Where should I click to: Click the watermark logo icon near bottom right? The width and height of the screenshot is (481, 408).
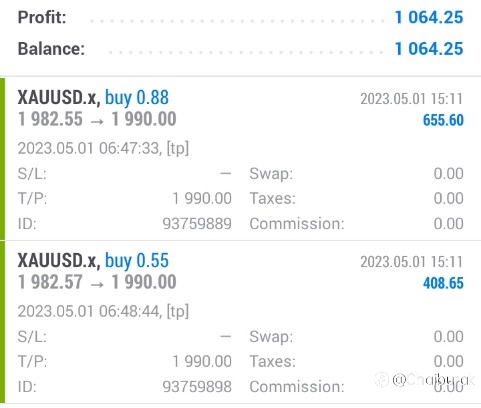click(382, 380)
